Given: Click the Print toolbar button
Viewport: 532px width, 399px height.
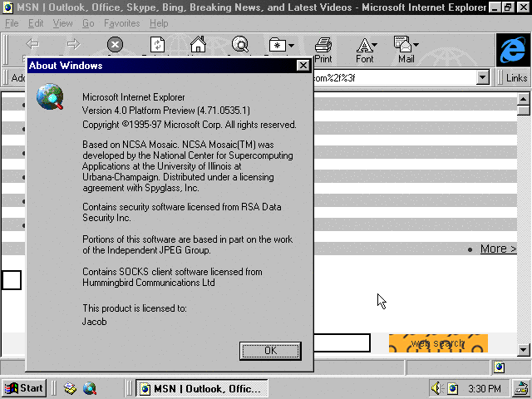Looking at the screenshot, I should (323, 50).
